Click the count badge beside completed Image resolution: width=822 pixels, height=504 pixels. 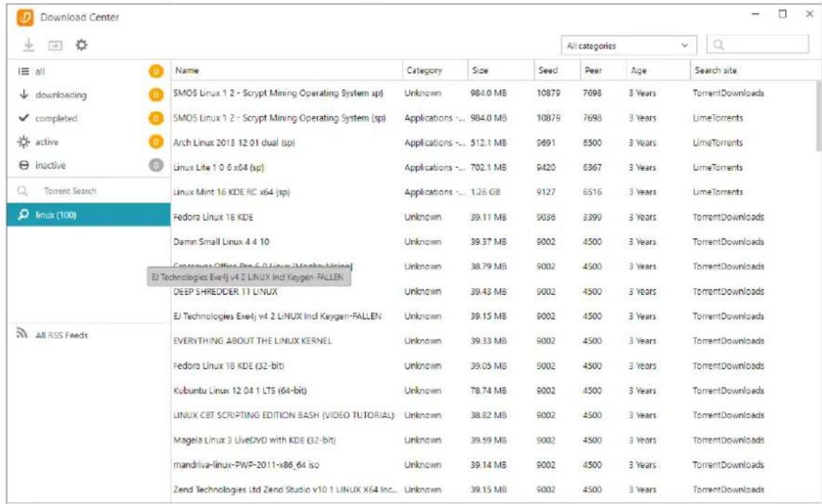point(156,118)
